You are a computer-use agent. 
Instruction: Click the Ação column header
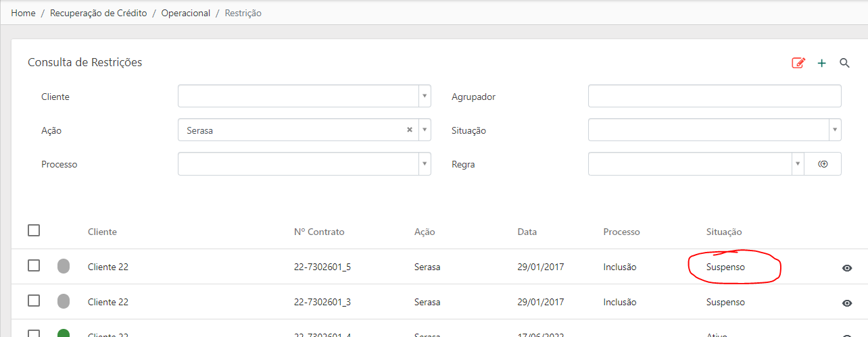[x=425, y=232]
